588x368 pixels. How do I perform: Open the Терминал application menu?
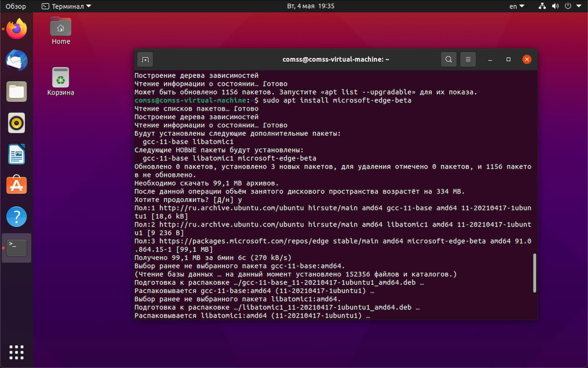pyautogui.click(x=66, y=6)
